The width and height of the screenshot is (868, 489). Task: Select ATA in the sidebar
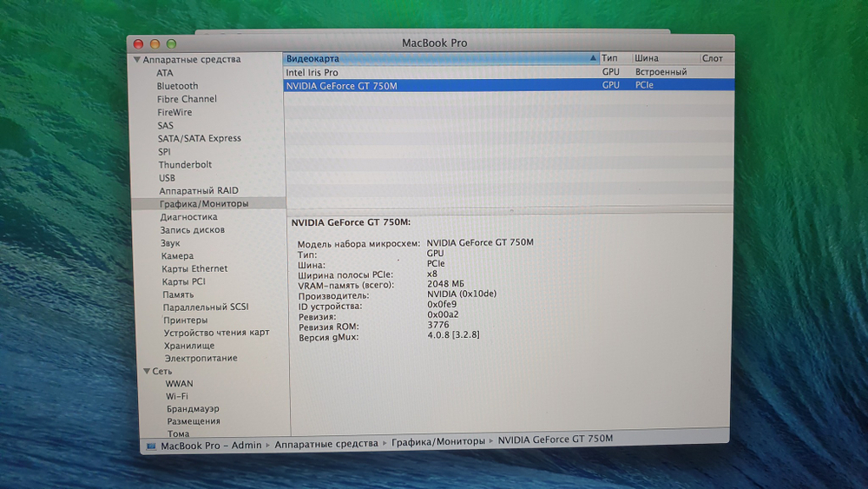coord(164,73)
